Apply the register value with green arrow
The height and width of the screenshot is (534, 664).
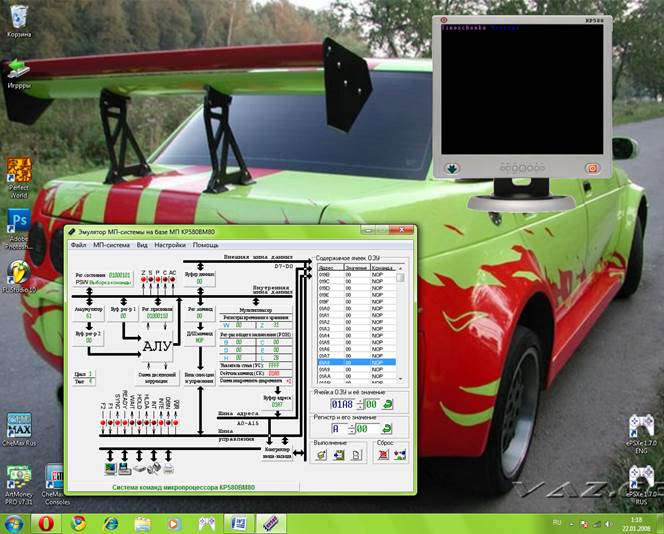pyautogui.click(x=387, y=429)
